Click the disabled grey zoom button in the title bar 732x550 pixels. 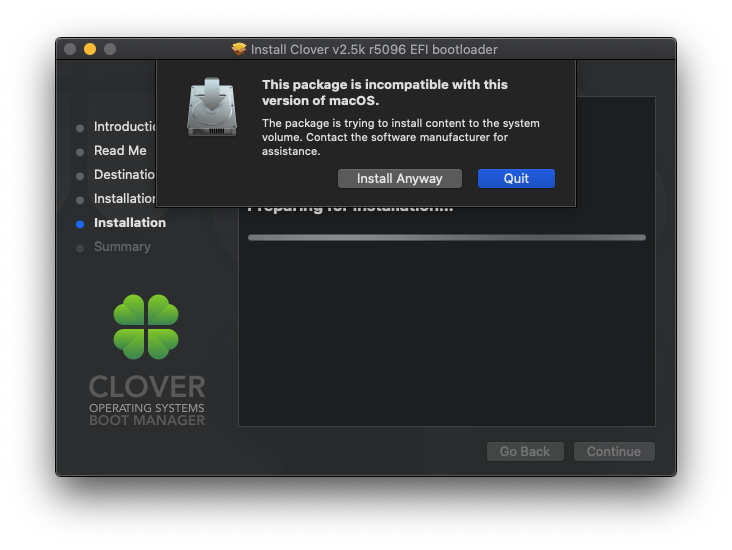(x=110, y=49)
